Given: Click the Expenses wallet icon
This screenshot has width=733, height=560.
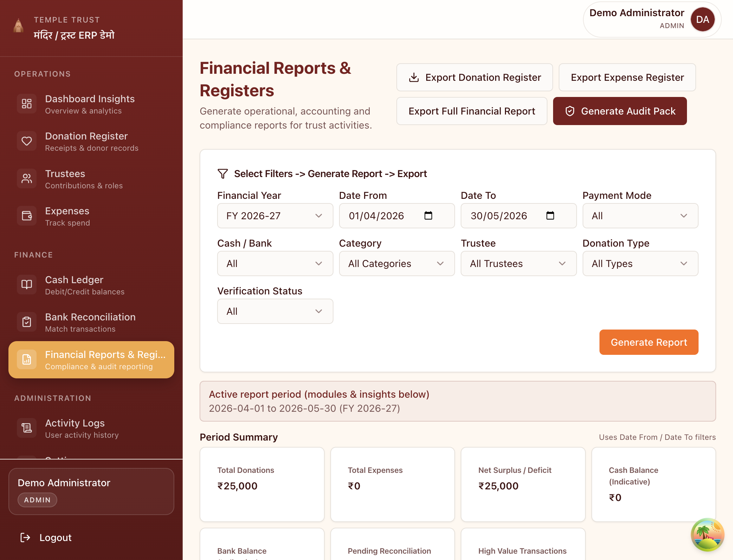Looking at the screenshot, I should pyautogui.click(x=27, y=216).
